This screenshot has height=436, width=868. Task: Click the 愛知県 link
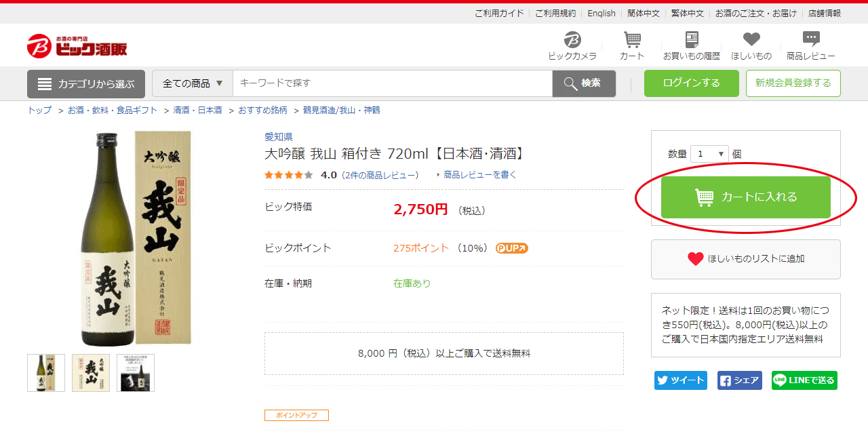[x=279, y=137]
